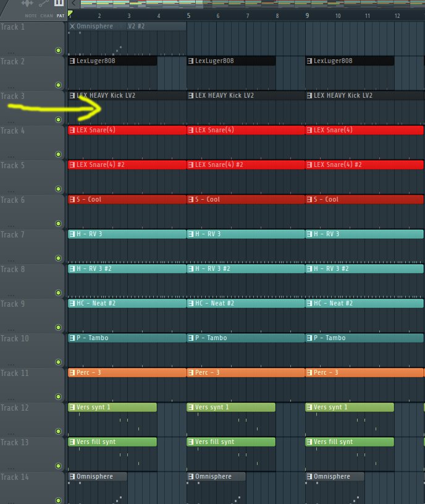The height and width of the screenshot is (504, 425).
Task: Toggle the Track 13 mute switch
Action: (x=58, y=466)
